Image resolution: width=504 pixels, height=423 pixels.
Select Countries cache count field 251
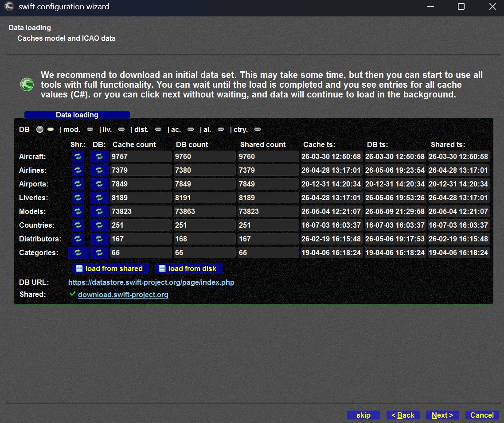pyautogui.click(x=141, y=225)
